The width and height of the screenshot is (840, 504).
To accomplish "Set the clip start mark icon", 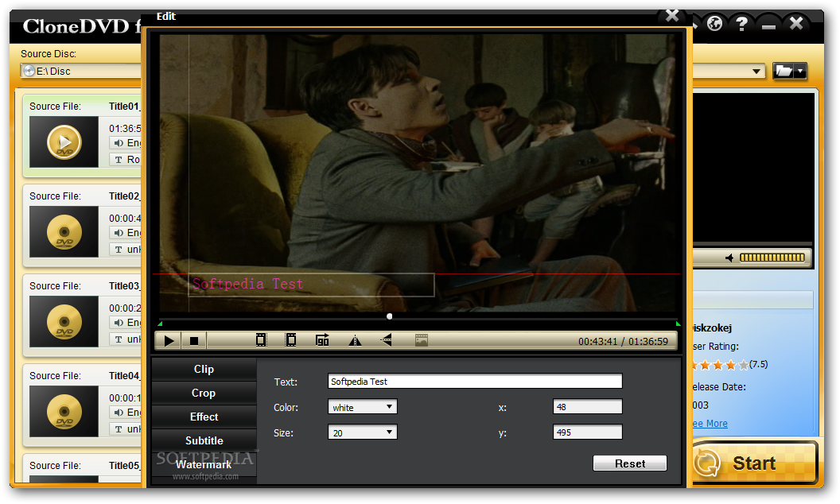I will pyautogui.click(x=261, y=340).
